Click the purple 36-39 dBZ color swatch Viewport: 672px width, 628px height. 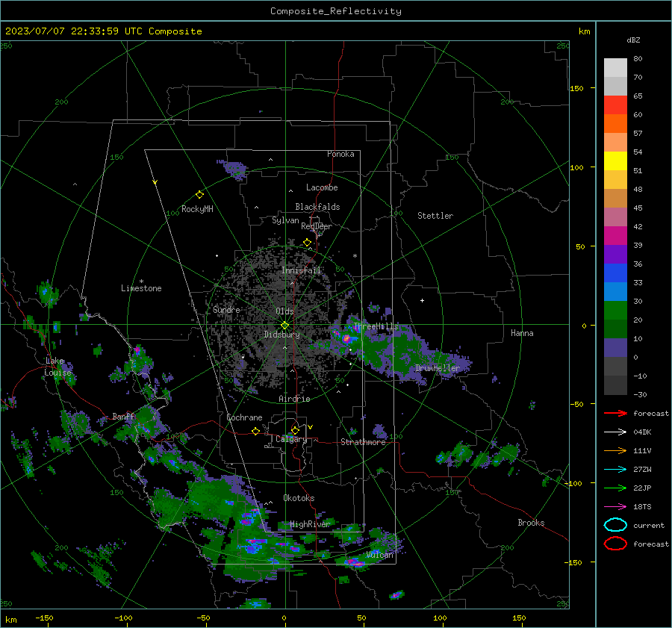615,254
